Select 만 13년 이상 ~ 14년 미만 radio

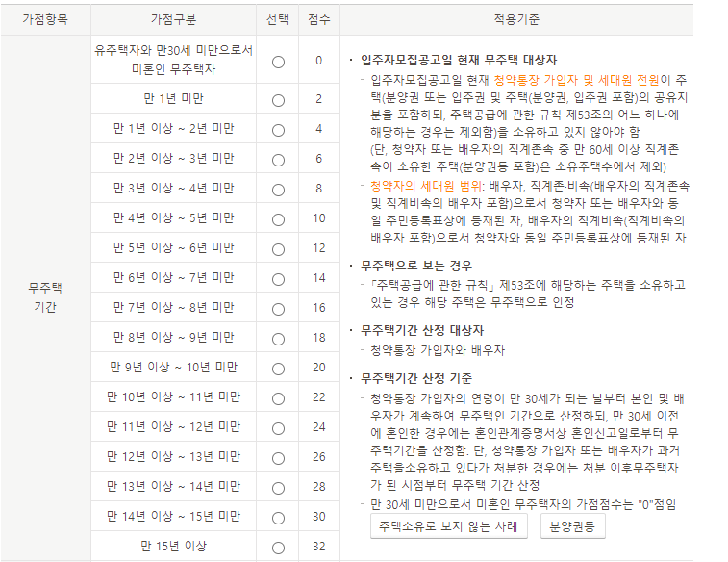pos(278,487)
